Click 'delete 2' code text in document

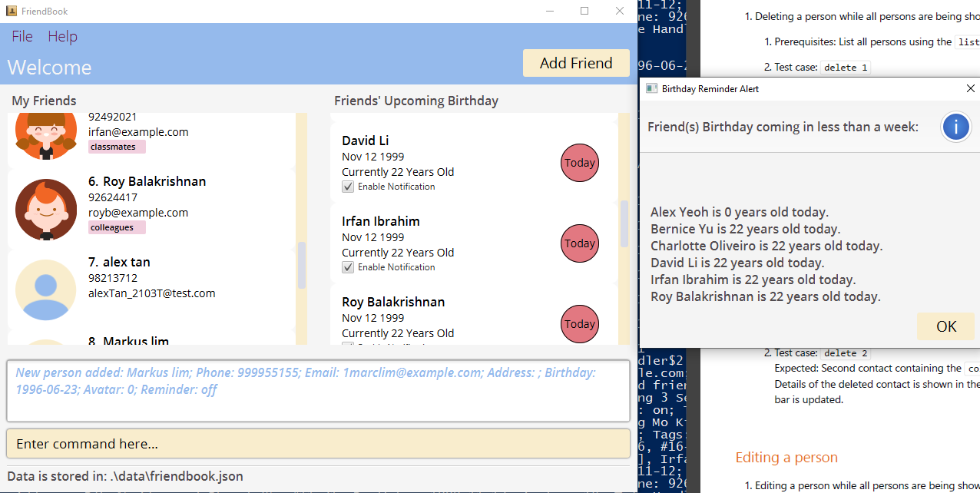[846, 353]
